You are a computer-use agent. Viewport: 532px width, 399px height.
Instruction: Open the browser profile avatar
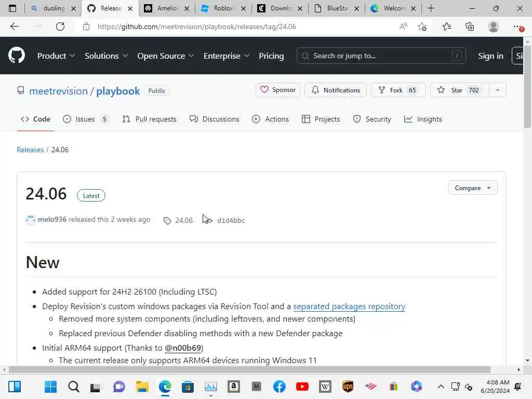[494, 26]
